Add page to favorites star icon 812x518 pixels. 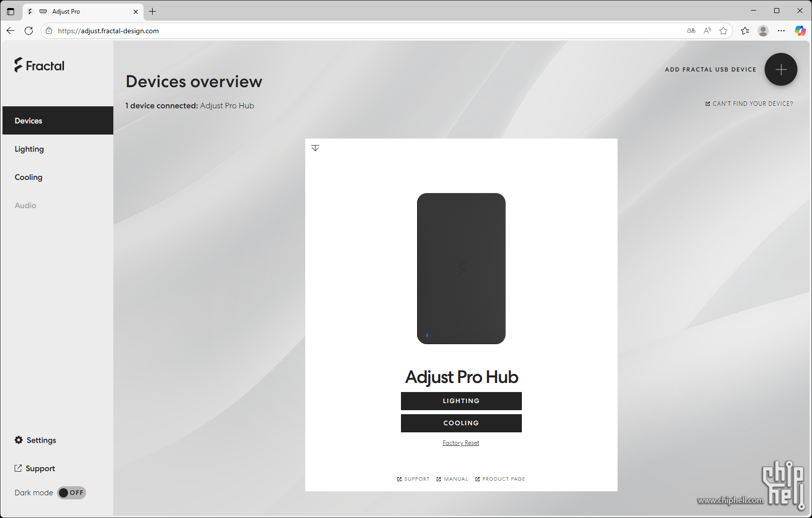pyautogui.click(x=723, y=31)
